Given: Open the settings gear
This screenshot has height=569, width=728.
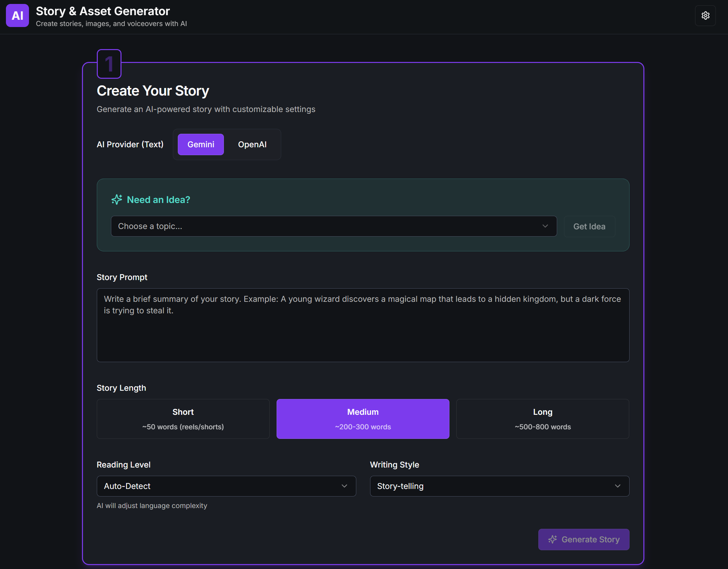Looking at the screenshot, I should (706, 15).
